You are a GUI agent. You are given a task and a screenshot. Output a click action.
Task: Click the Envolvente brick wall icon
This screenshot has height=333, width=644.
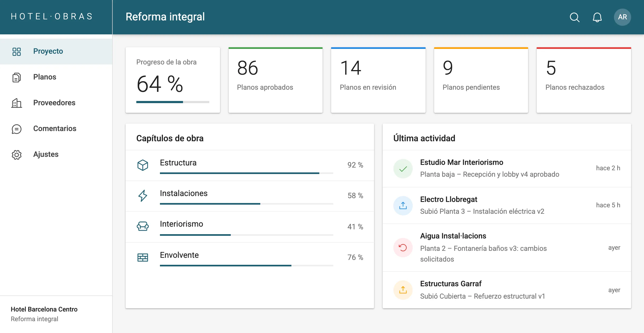[143, 257]
